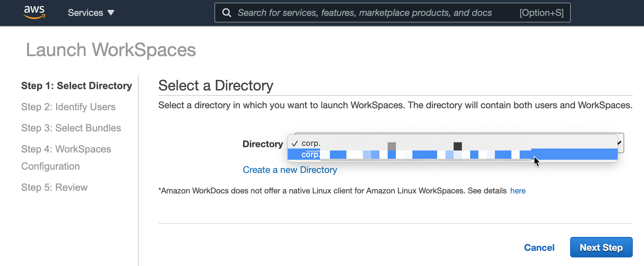Choose the highlighted corp. directory option
This screenshot has width=644, height=266.
[452, 154]
